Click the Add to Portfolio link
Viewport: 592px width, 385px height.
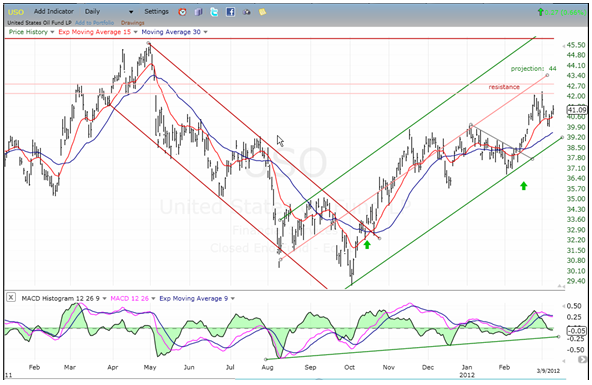[x=94, y=23]
